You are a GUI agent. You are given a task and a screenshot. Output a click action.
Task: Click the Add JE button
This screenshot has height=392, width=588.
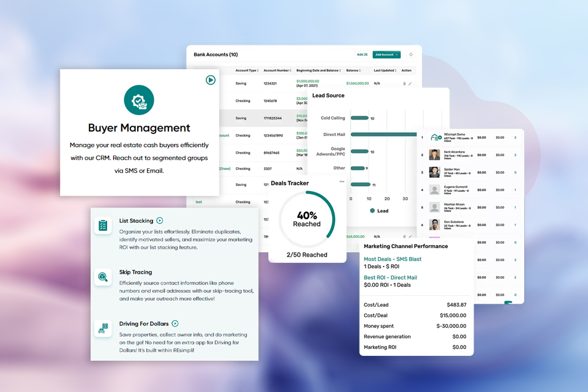coord(362,55)
